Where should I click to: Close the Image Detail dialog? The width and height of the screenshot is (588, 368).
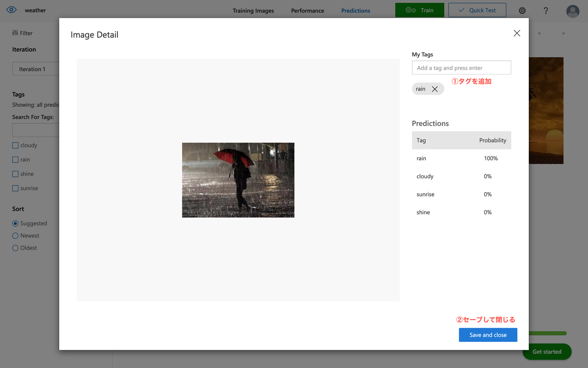pos(517,33)
